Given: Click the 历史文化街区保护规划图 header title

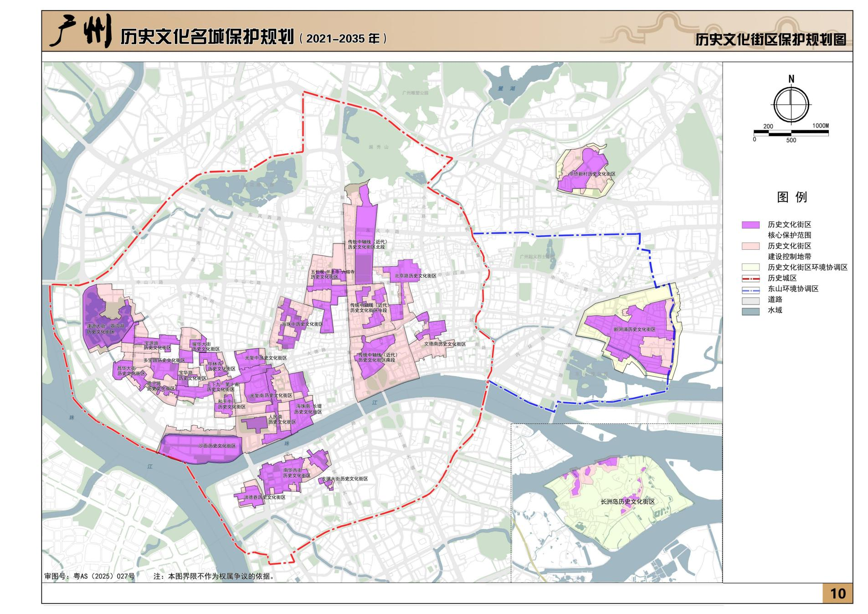Looking at the screenshot, I should [x=770, y=40].
